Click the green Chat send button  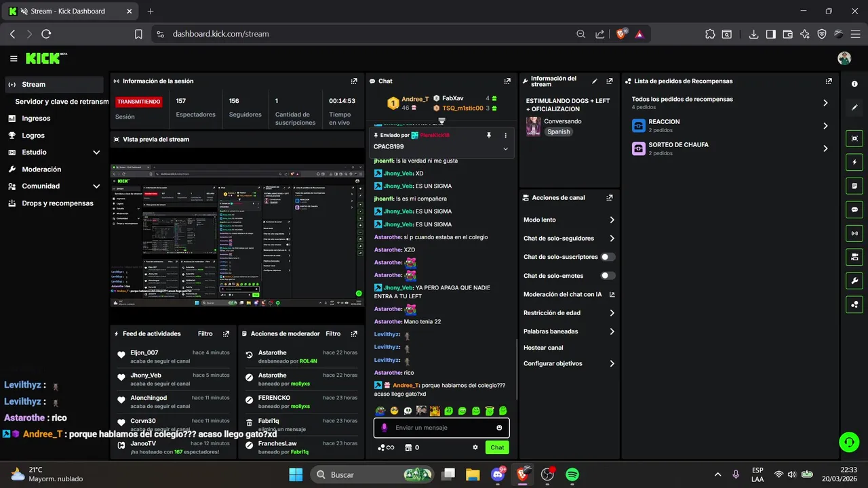click(497, 447)
